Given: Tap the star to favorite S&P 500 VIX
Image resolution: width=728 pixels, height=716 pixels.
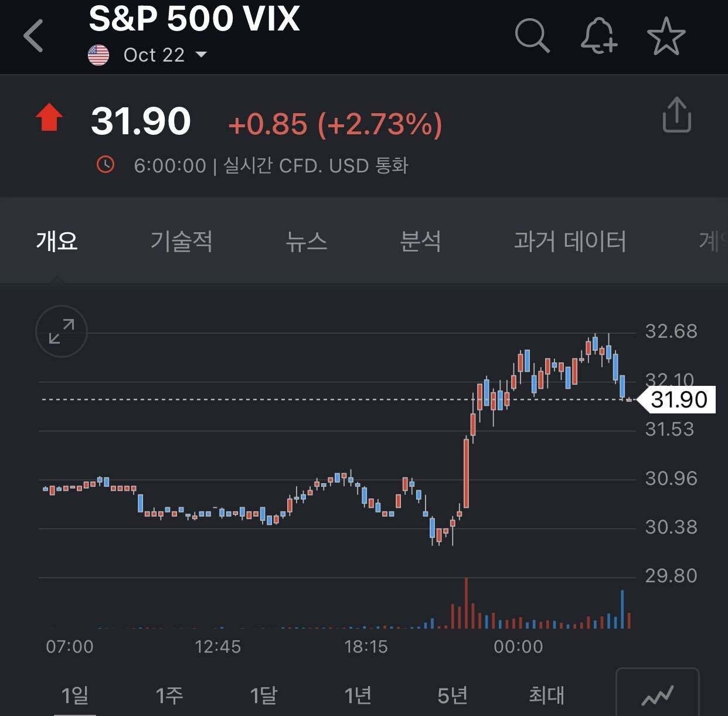Looking at the screenshot, I should tap(665, 37).
